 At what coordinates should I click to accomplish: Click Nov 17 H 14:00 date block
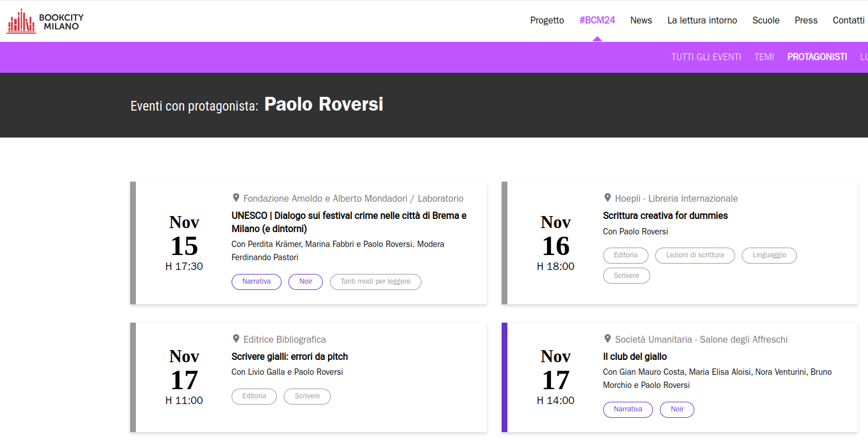[556, 377]
